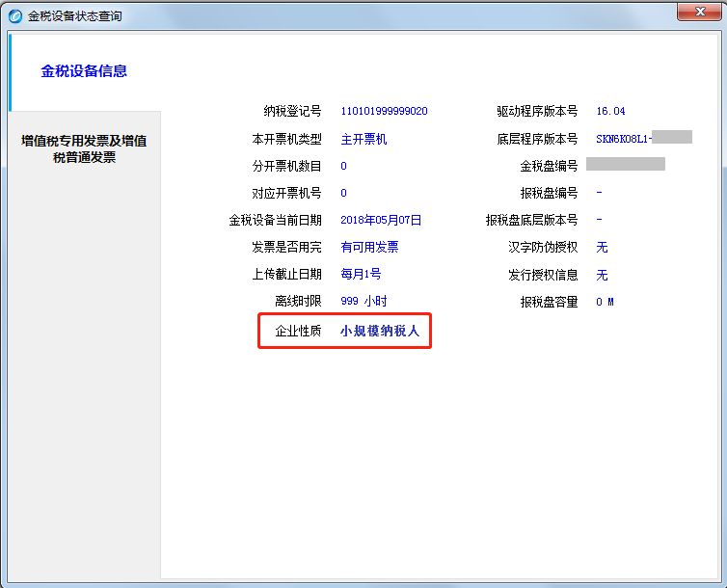The width and height of the screenshot is (727, 588).
Task: Click the 企业性质 label
Action: point(298,331)
